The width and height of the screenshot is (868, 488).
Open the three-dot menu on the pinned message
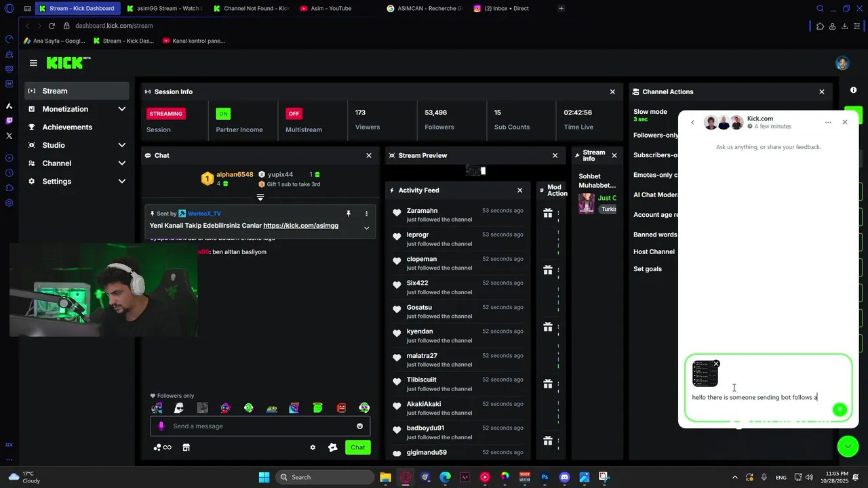366,213
